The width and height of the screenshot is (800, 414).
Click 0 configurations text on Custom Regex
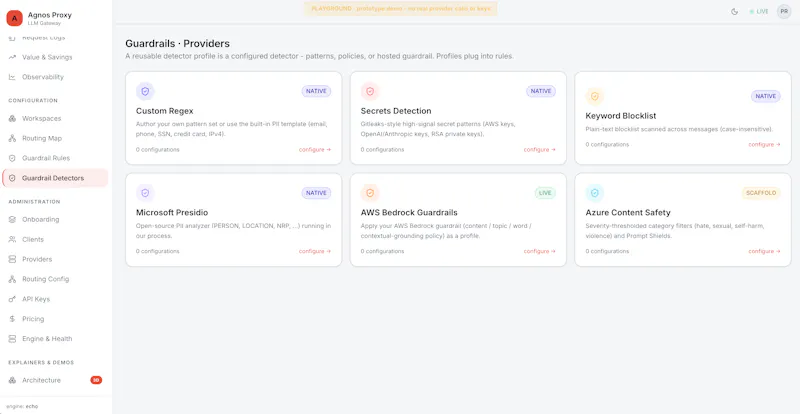tap(158, 150)
